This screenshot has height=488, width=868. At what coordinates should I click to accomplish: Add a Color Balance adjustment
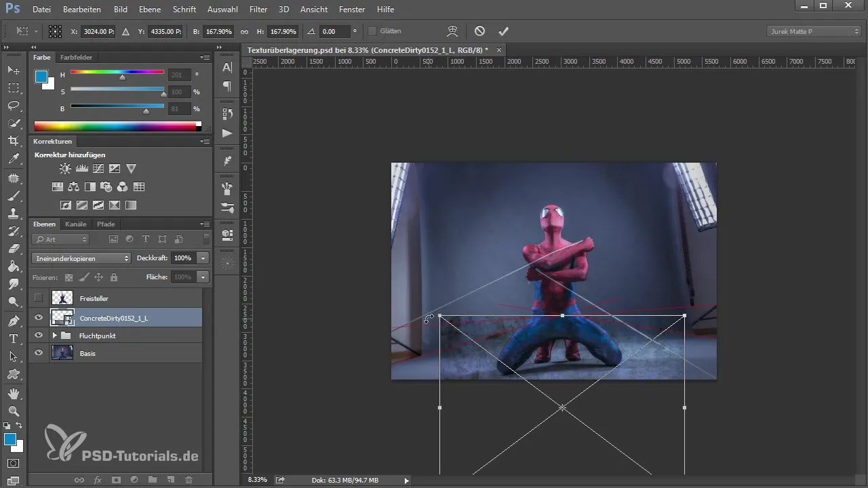(74, 186)
